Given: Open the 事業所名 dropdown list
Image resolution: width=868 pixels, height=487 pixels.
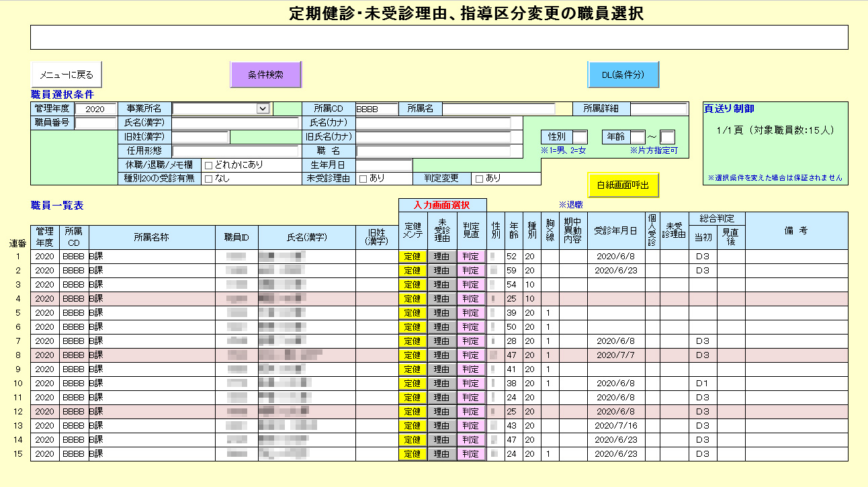Looking at the screenshot, I should coord(263,108).
